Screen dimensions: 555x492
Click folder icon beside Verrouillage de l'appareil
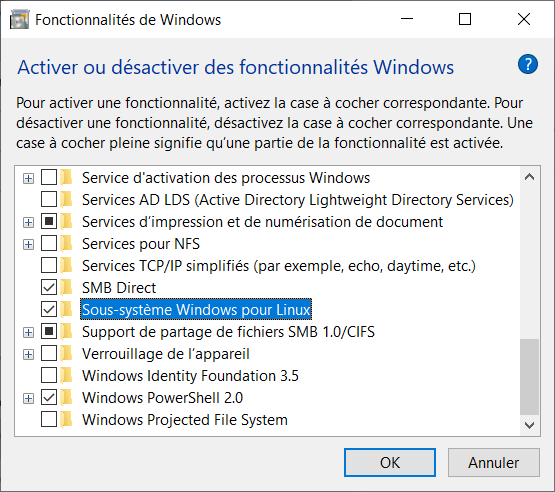66,354
